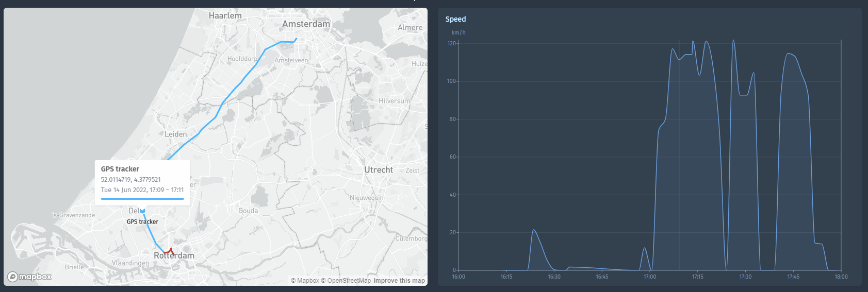Click the 120 km/h axis label

tap(451, 44)
